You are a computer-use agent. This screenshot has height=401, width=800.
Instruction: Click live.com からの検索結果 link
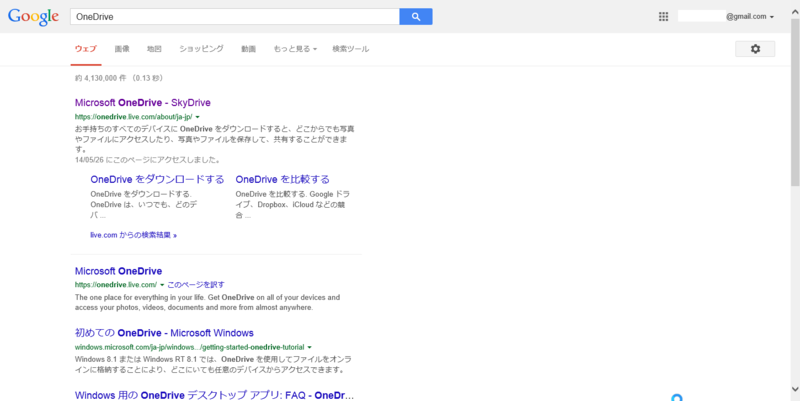[x=133, y=235]
